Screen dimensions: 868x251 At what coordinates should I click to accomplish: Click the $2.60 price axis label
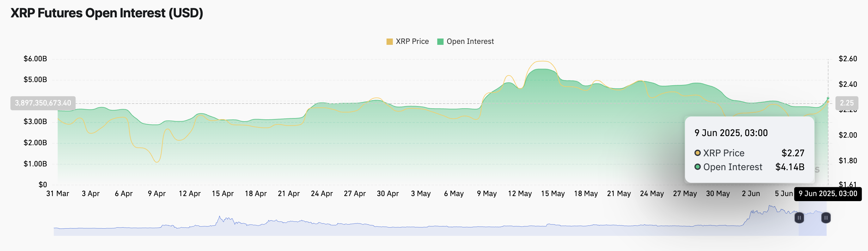(848, 59)
